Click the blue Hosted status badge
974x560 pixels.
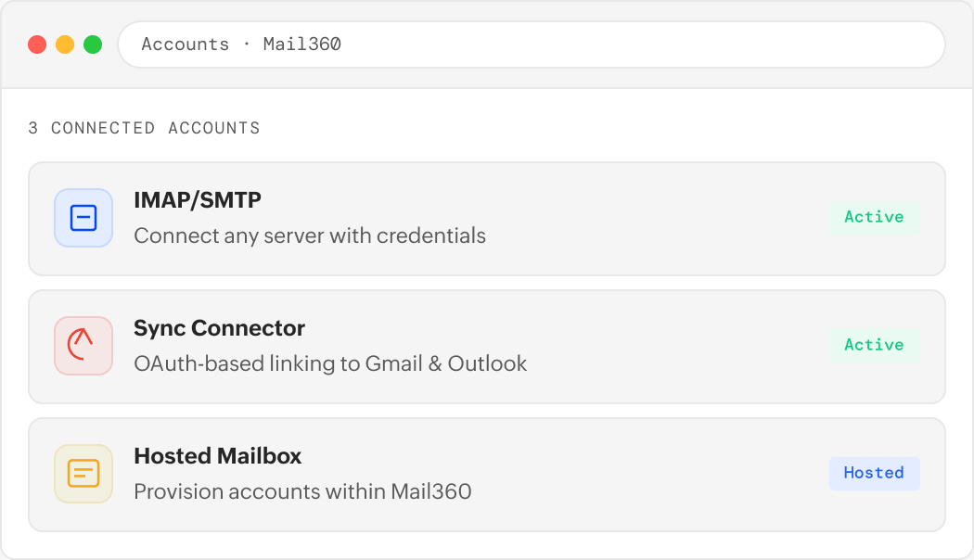[874, 473]
